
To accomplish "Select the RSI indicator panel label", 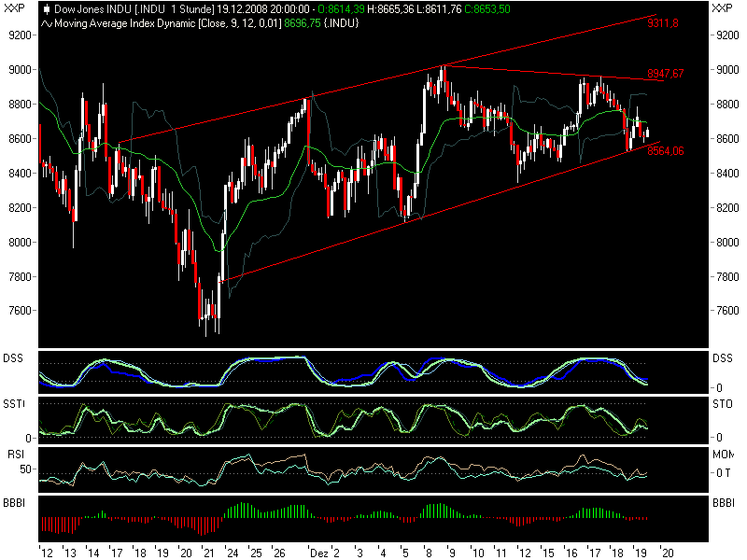I will point(14,454).
